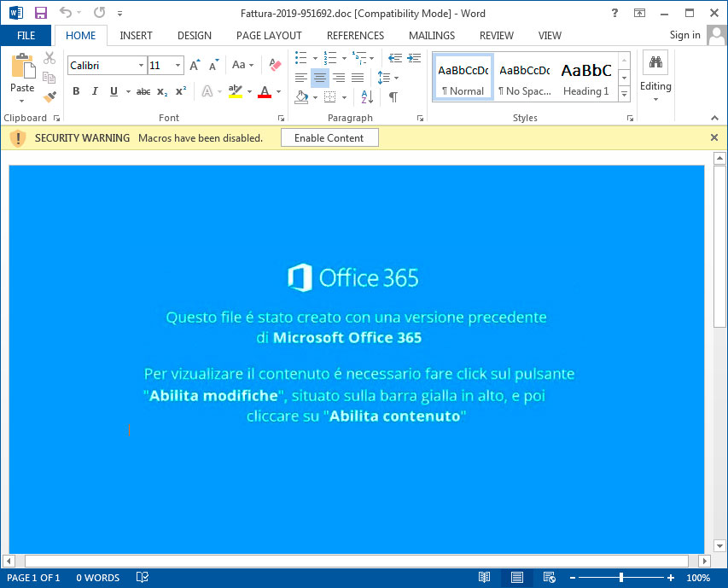Expand the Borders dropdown
The image size is (728, 588).
(x=344, y=97)
